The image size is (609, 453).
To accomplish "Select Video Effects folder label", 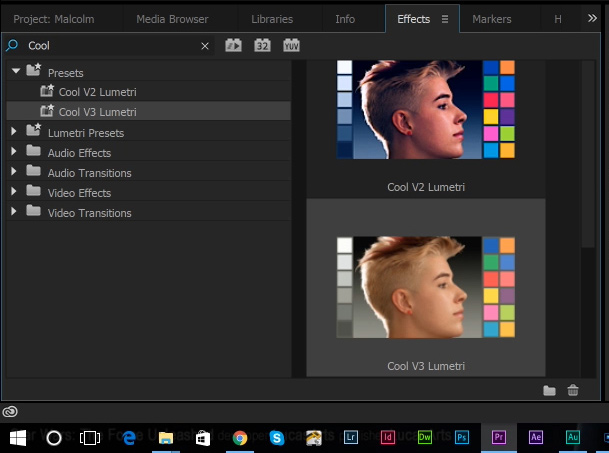I will (x=79, y=193).
